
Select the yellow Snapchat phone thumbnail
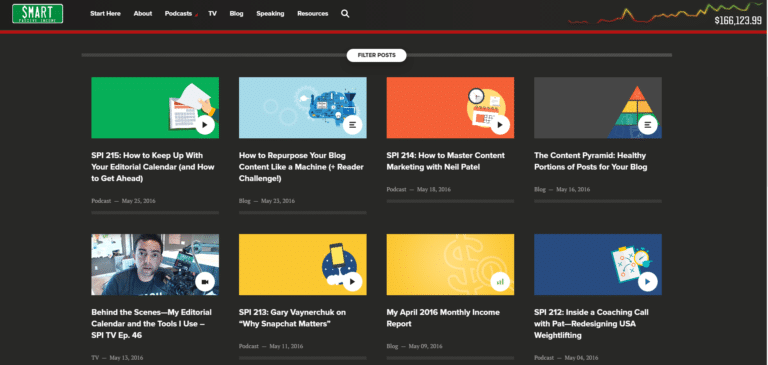coord(303,265)
